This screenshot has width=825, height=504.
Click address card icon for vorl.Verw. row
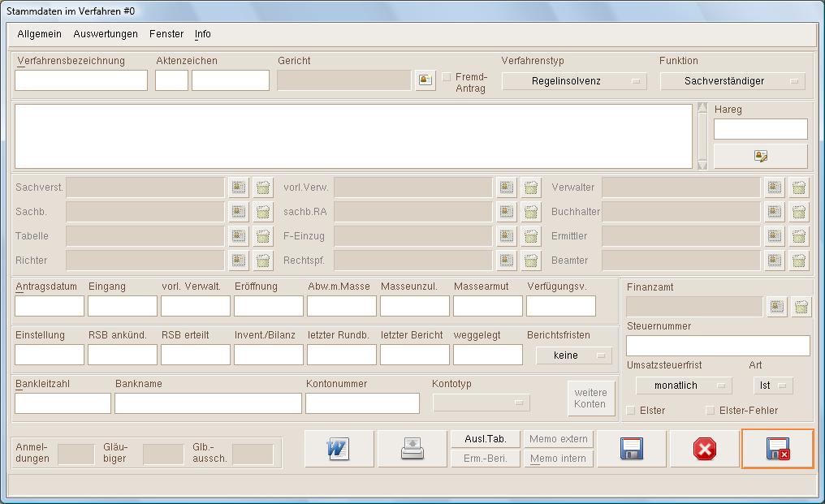tap(507, 187)
